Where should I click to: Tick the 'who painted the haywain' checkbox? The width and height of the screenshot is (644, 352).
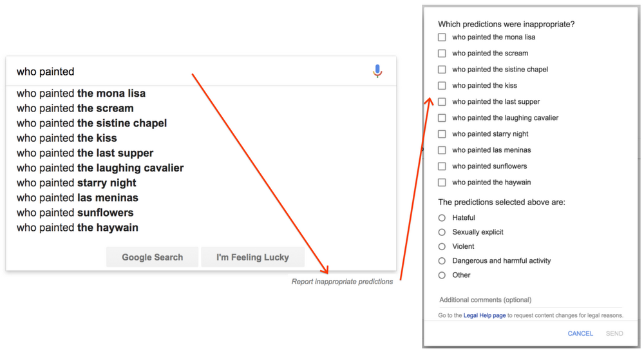[x=442, y=182]
